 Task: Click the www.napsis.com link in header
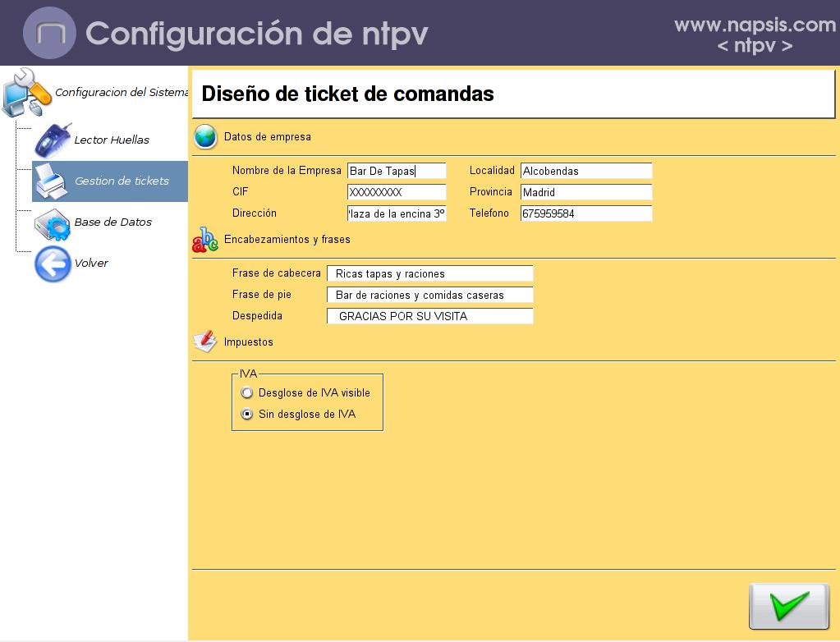[x=755, y=25]
